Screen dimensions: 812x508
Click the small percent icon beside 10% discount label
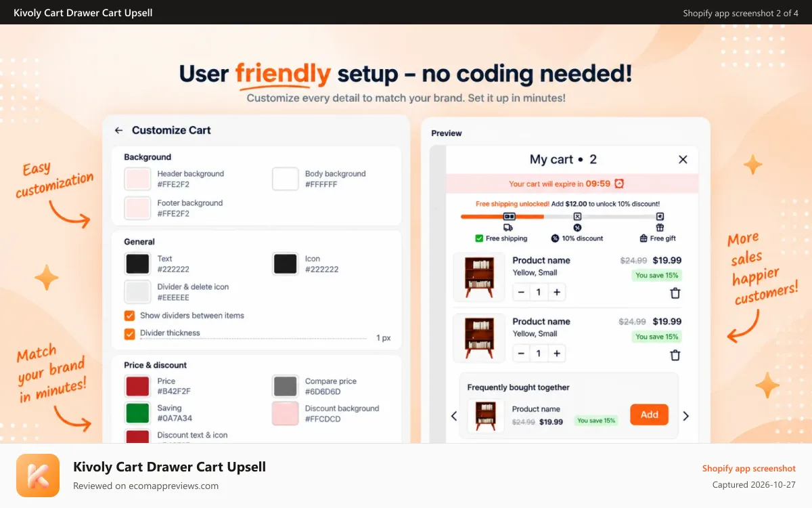[x=555, y=238]
